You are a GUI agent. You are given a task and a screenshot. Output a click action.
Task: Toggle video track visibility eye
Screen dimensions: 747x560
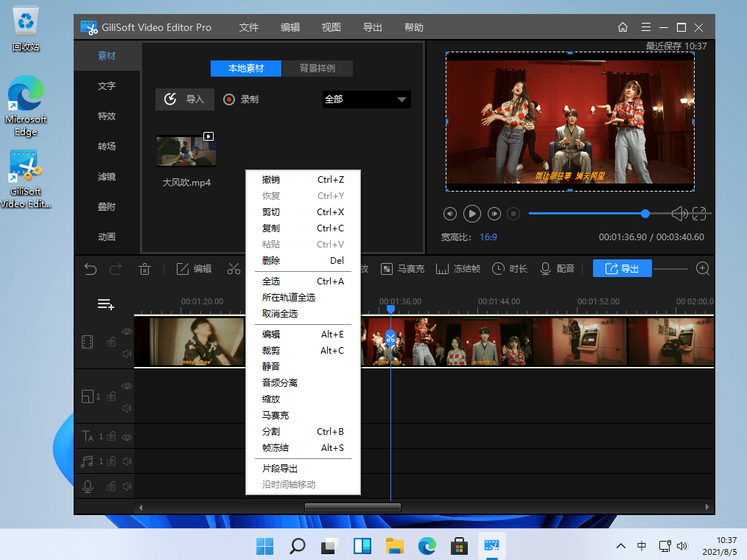[127, 332]
